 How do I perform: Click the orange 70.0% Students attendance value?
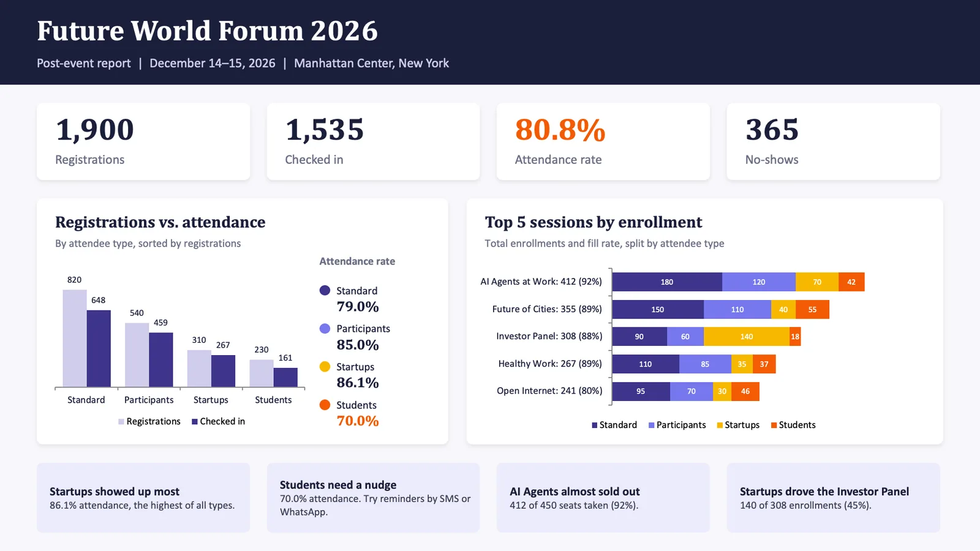tap(358, 421)
